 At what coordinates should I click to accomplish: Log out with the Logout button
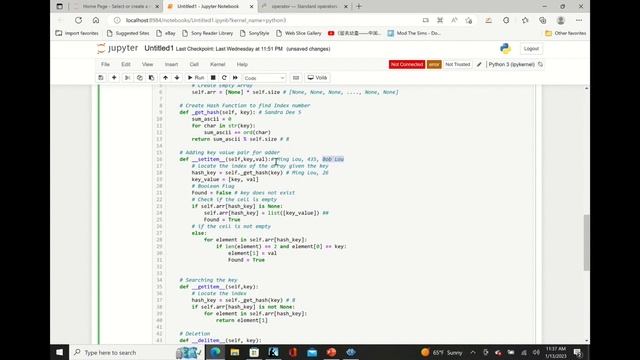click(x=531, y=49)
